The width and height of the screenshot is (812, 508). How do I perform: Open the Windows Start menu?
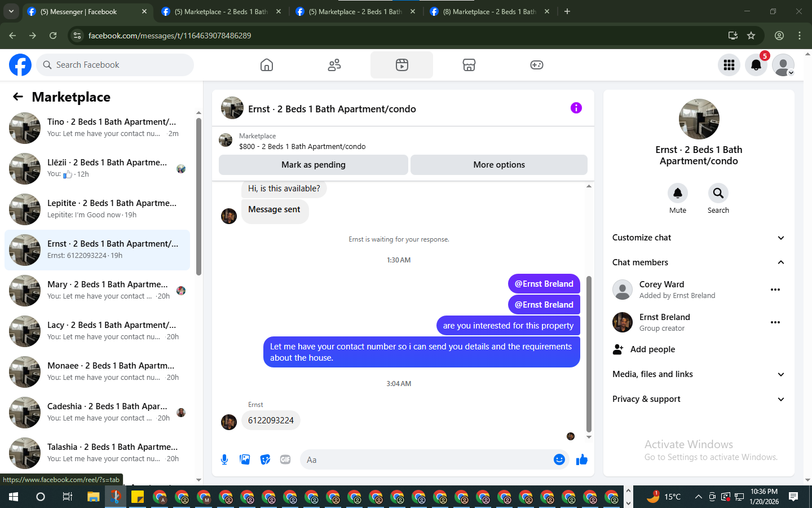click(x=14, y=497)
